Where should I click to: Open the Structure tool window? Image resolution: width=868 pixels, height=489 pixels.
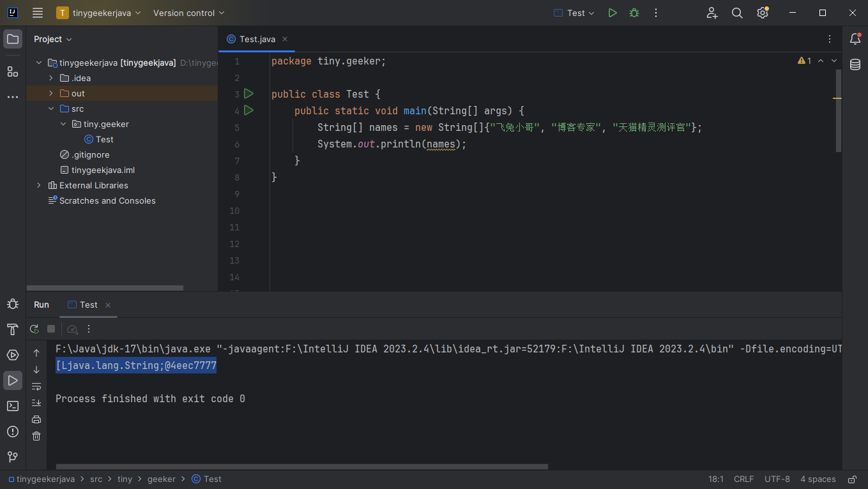coord(13,71)
